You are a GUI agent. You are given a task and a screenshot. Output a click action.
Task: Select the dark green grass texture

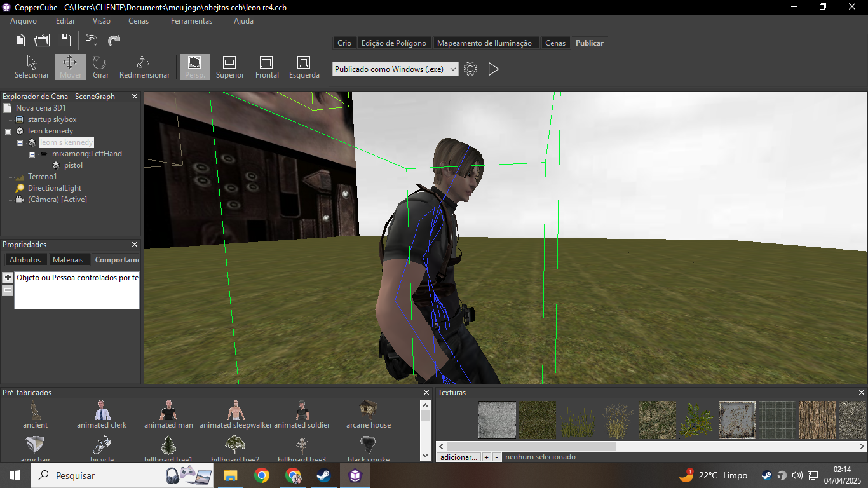click(538, 420)
